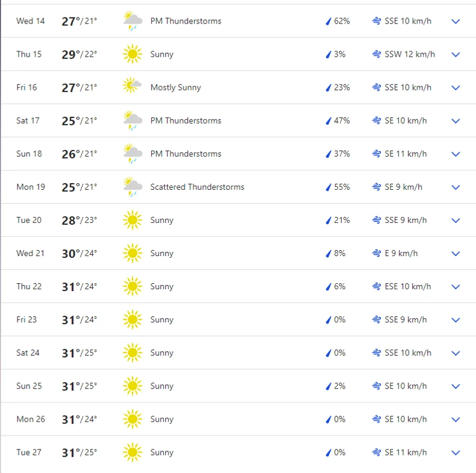The height and width of the screenshot is (473, 476).
Task: Click the thunderstorm icon for Sat 17
Action: pyautogui.click(x=133, y=121)
